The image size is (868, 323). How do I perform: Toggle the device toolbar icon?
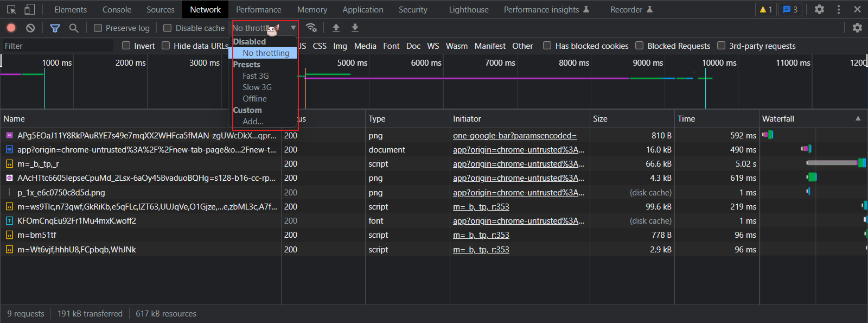coord(30,9)
